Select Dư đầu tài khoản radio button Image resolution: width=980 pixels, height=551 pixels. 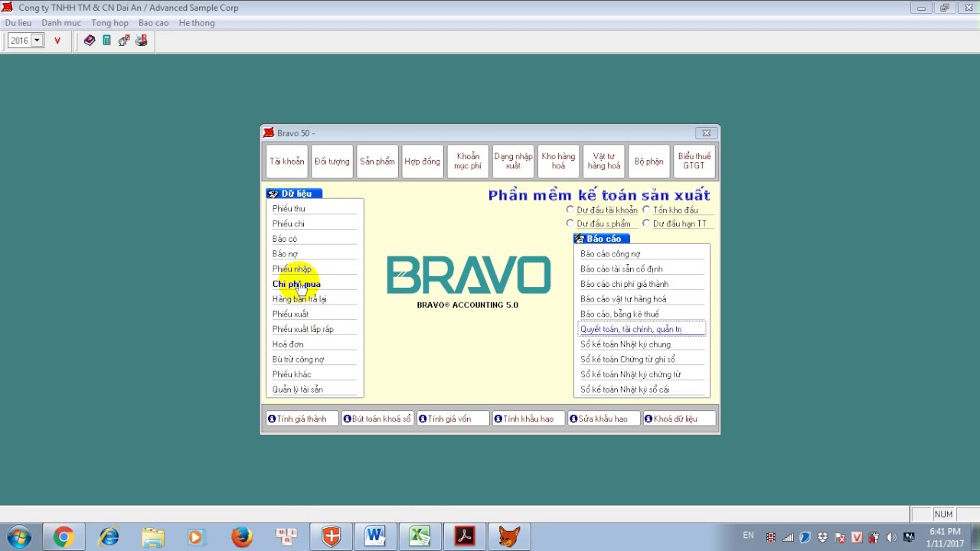[570, 210]
